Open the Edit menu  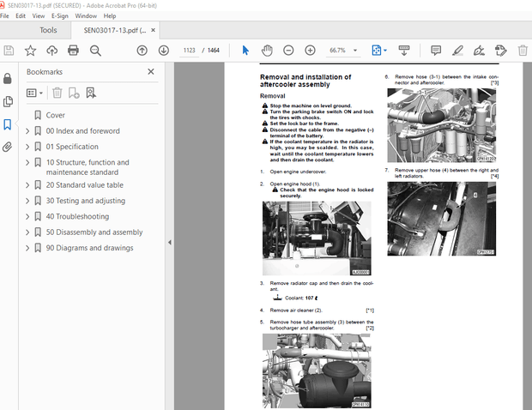[21, 16]
